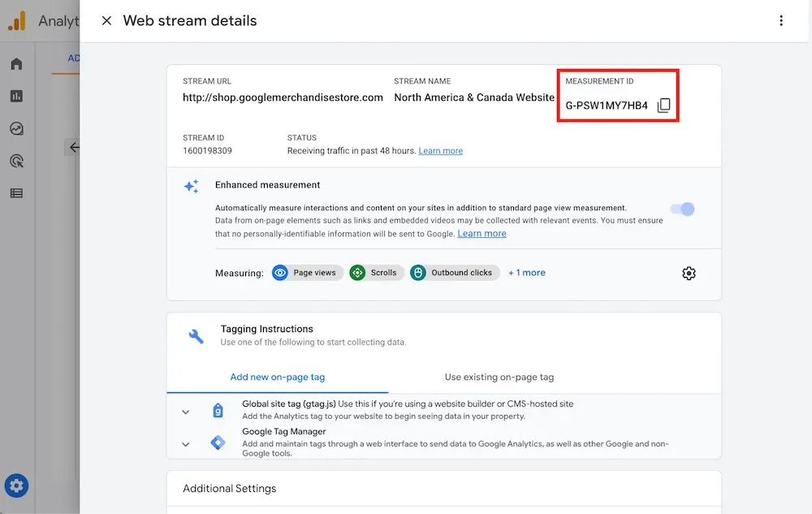Click the Google Analytics logo
This screenshot has height=514, width=812.
tap(16, 21)
